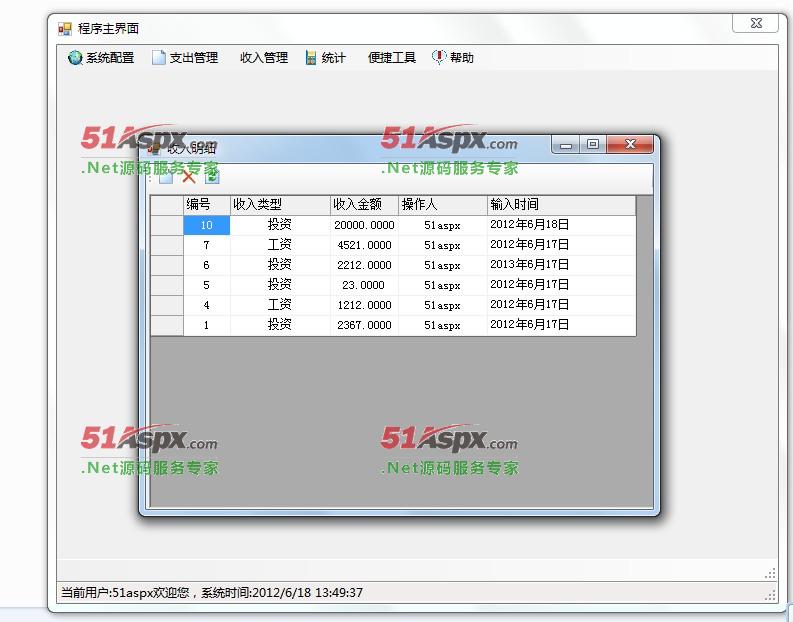Click 51aspx operator cell in row 6

pyautogui.click(x=443, y=265)
